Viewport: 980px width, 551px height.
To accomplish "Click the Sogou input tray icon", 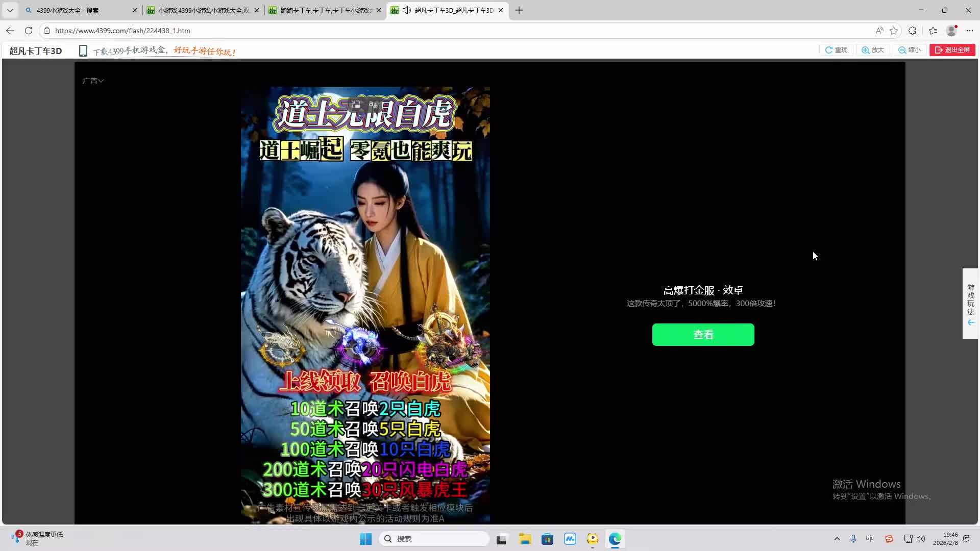I will 889,539.
